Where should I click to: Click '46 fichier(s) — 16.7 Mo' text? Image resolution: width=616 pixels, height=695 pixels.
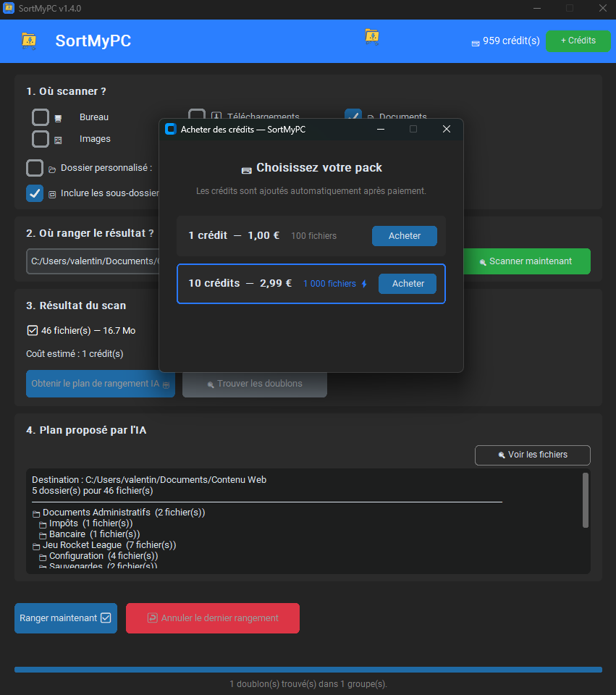pyautogui.click(x=88, y=331)
